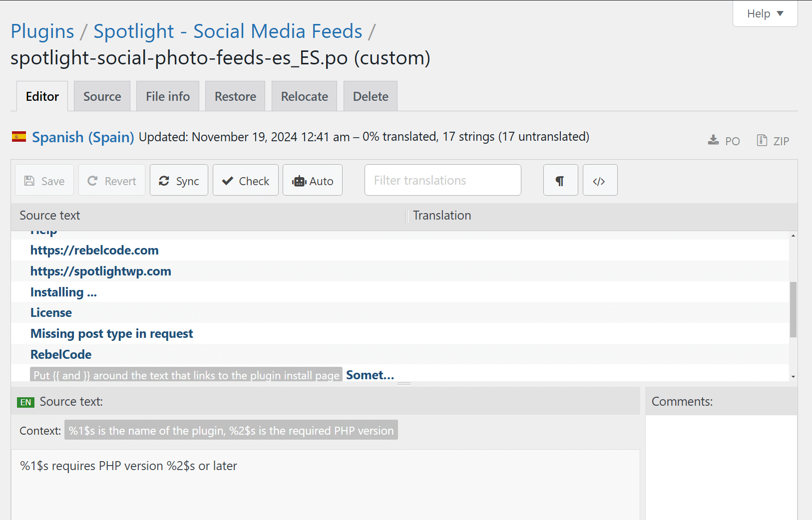Image resolution: width=812 pixels, height=520 pixels.
Task: Select the 'Put {{ and }} around' context row
Action: coord(400,374)
